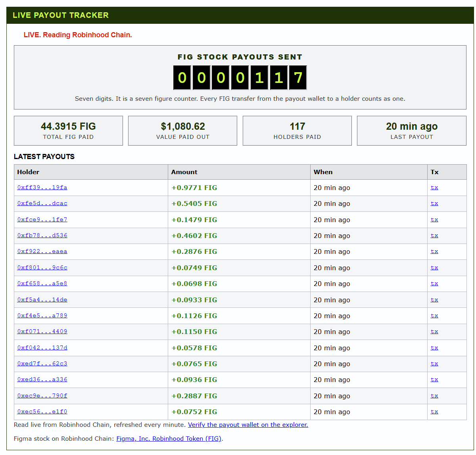Viewport: 476px width, 455px height.
Task: Click the 44.3915 FIG total paid card
Action: 68,131
